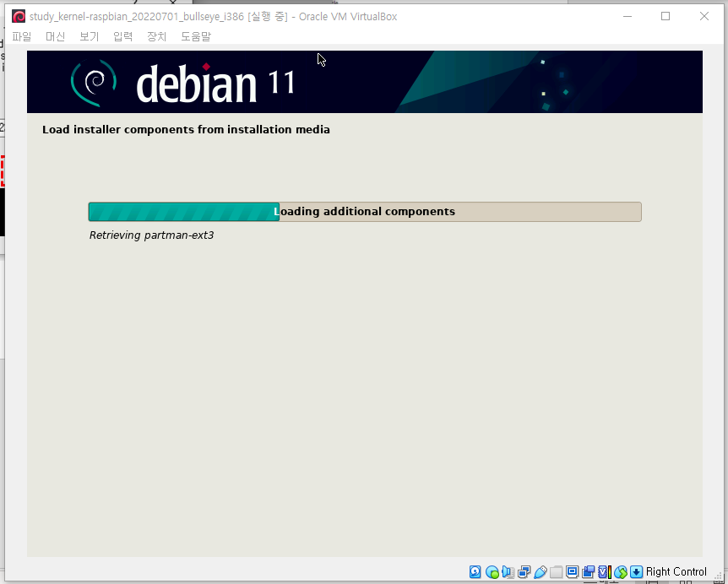Open the virtualization features status icon
Screen dimensions: 728x584
click(x=604, y=571)
